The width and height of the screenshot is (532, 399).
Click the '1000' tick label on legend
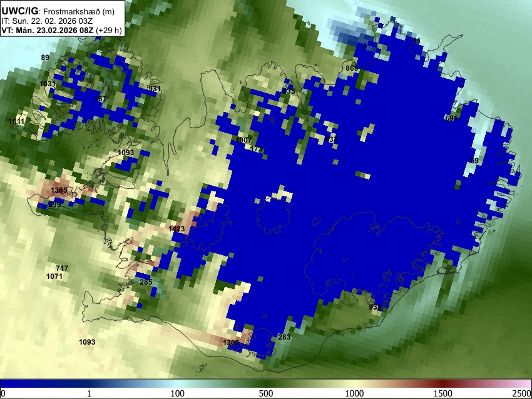coord(354,393)
